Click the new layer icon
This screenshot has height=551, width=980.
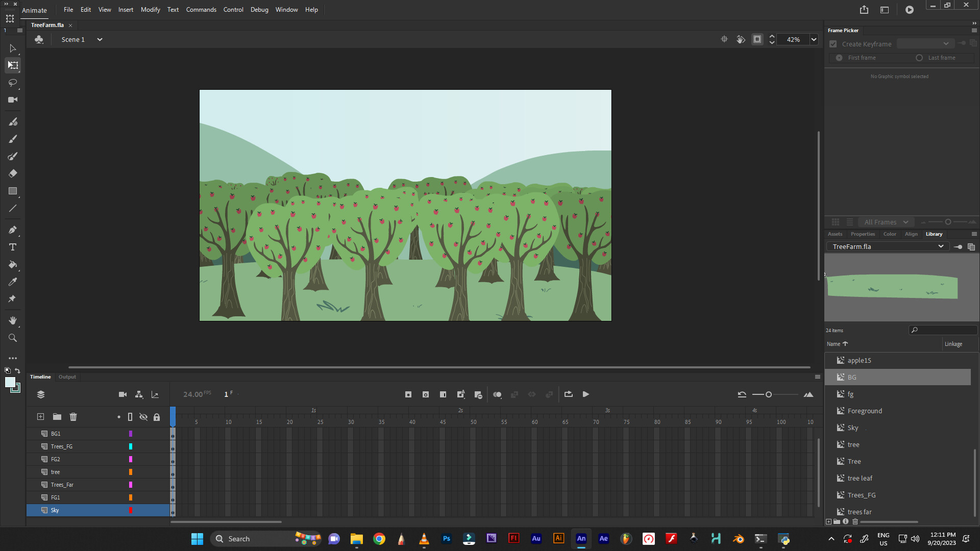point(41,417)
